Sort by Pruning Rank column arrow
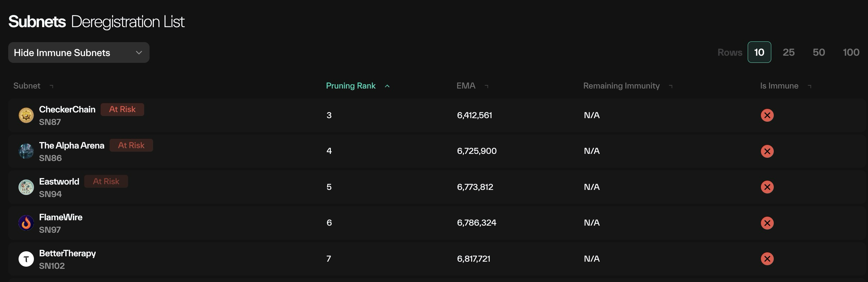The height and width of the screenshot is (282, 868). point(387,86)
